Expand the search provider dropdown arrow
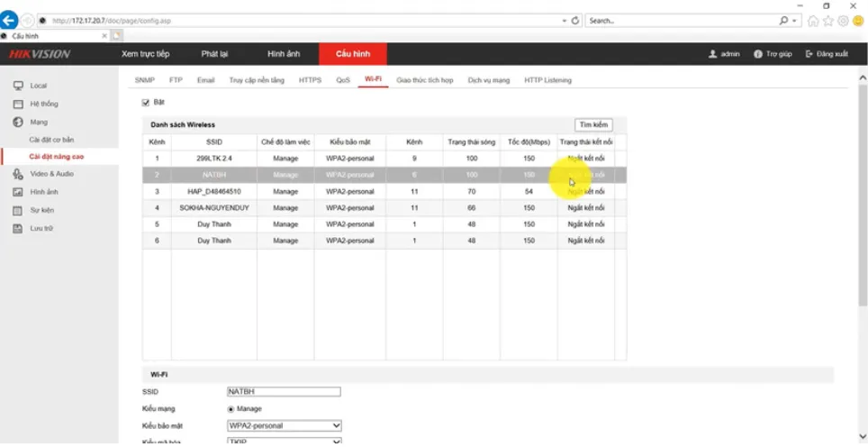Screen dimensions: 868x447 pyautogui.click(x=794, y=21)
